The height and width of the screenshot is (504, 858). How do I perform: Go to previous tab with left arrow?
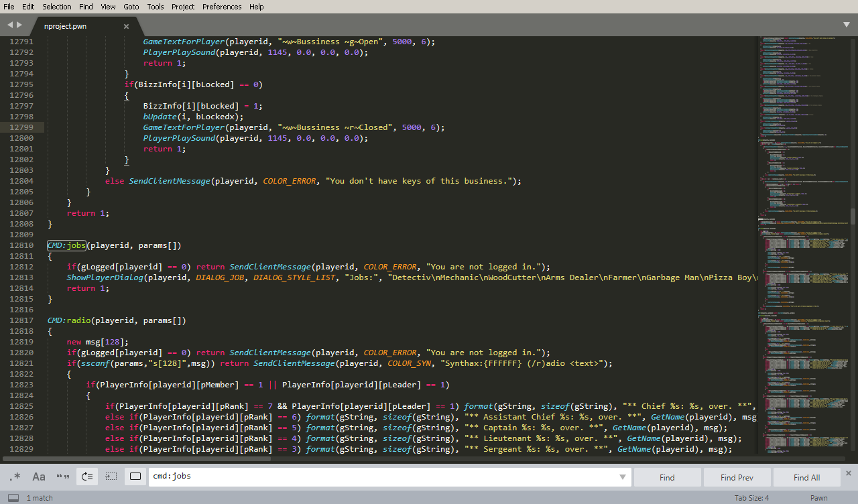10,25
